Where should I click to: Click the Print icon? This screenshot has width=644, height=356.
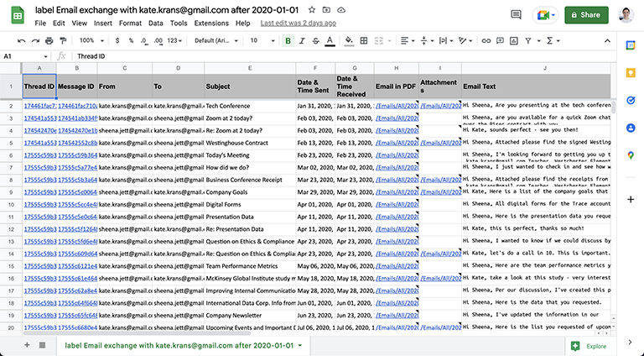[x=49, y=40]
